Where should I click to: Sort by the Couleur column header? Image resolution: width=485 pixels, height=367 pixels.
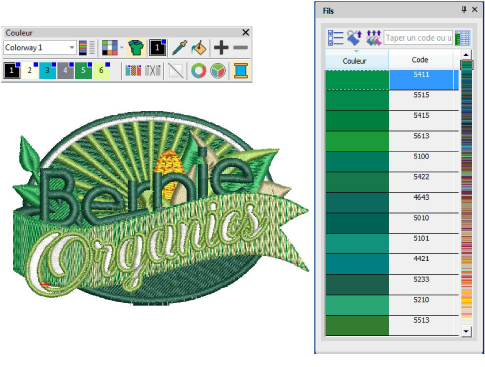coord(357,60)
